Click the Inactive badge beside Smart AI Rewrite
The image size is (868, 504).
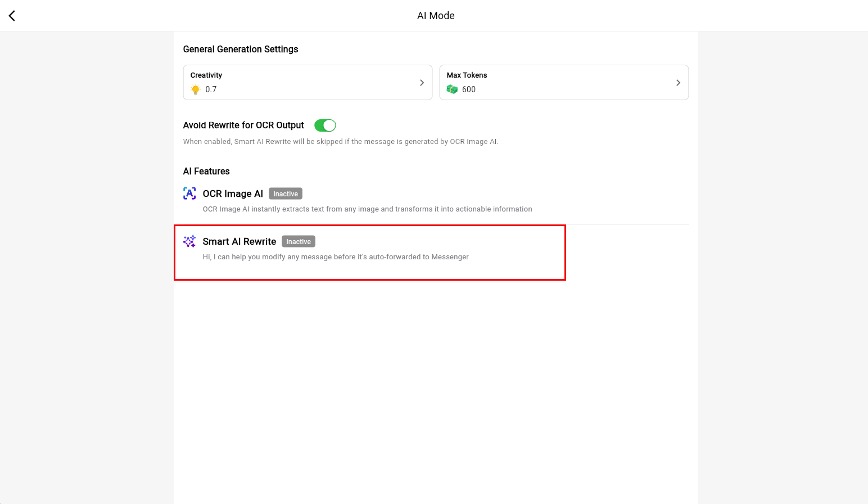pyautogui.click(x=298, y=242)
